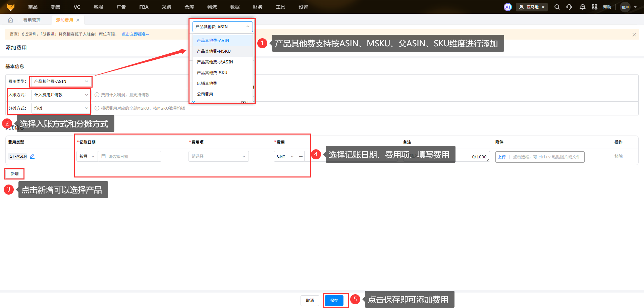Edit SF-ASIN with the pencil icon
This screenshot has width=644, height=308.
pos(32,156)
